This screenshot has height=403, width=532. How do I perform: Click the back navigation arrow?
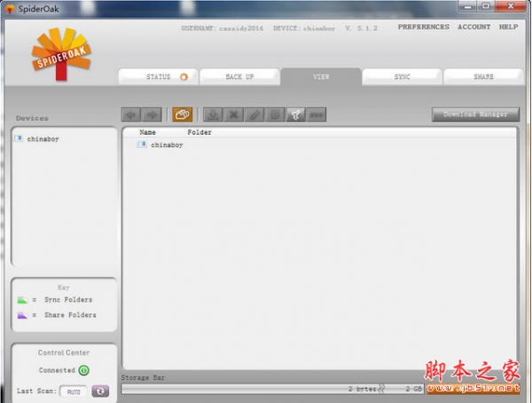[x=131, y=115]
